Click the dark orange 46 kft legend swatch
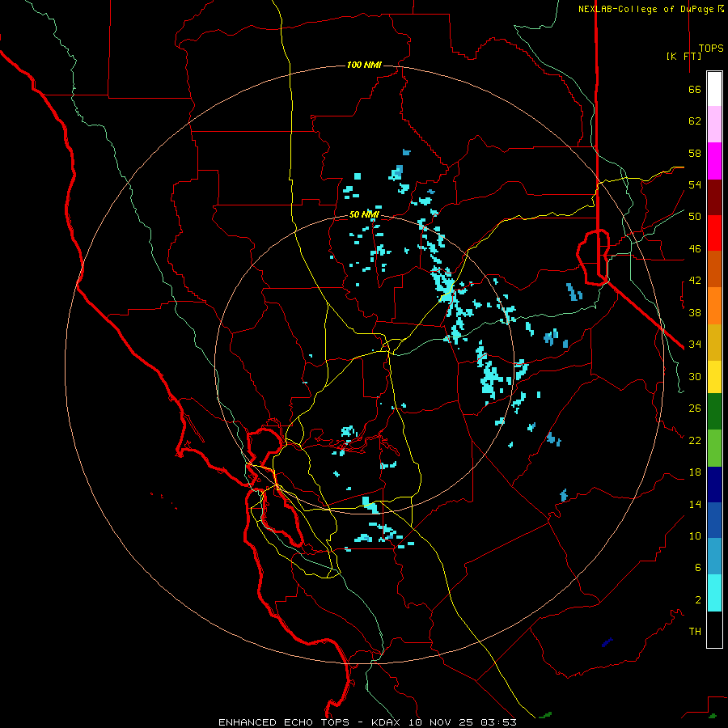728x728 pixels. pyautogui.click(x=714, y=269)
